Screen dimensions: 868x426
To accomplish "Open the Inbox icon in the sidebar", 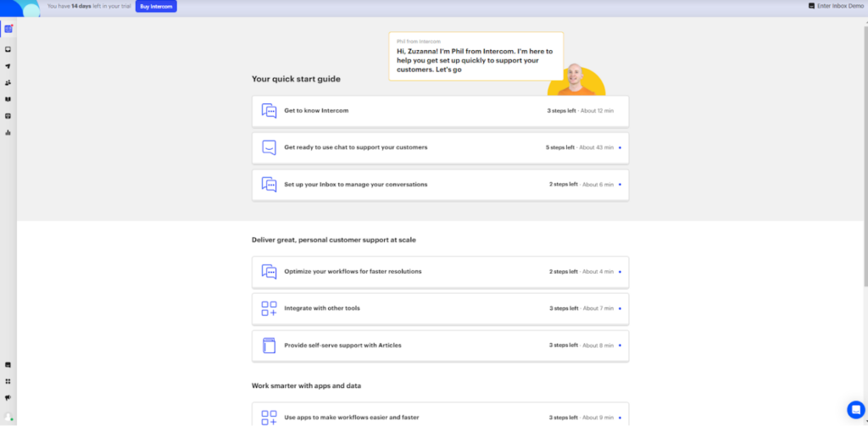I will (8, 49).
